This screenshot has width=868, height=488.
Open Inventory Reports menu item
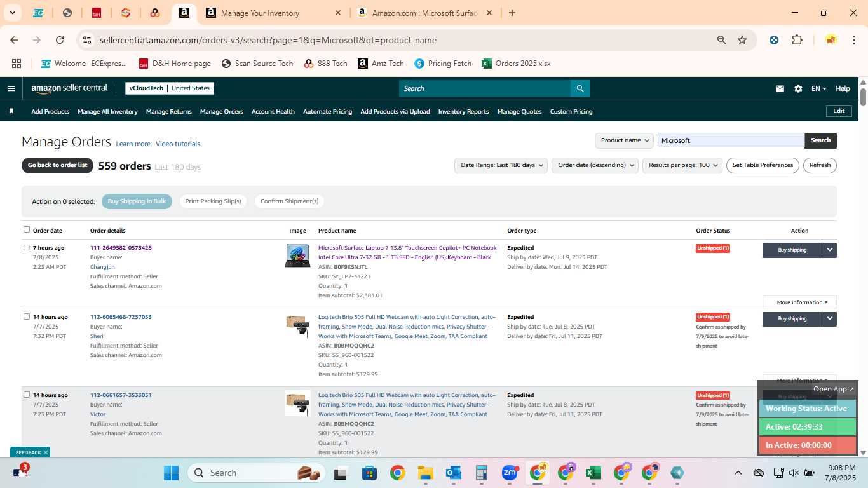(x=463, y=112)
